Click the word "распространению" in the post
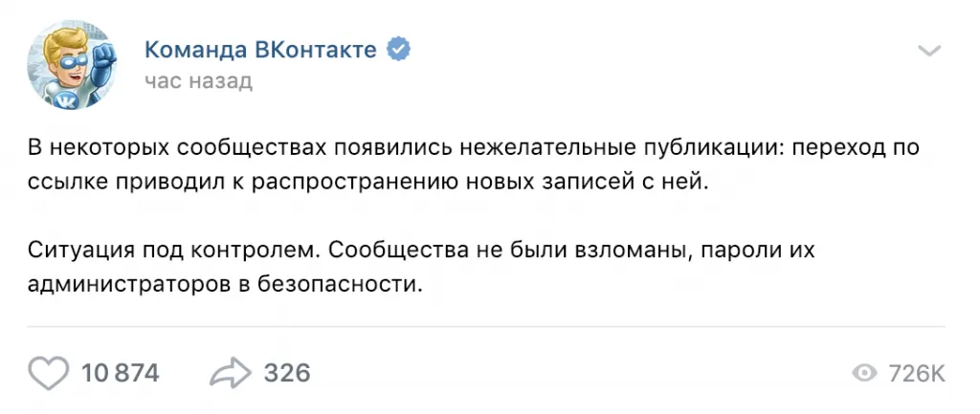The image size is (980, 414). coord(343,181)
